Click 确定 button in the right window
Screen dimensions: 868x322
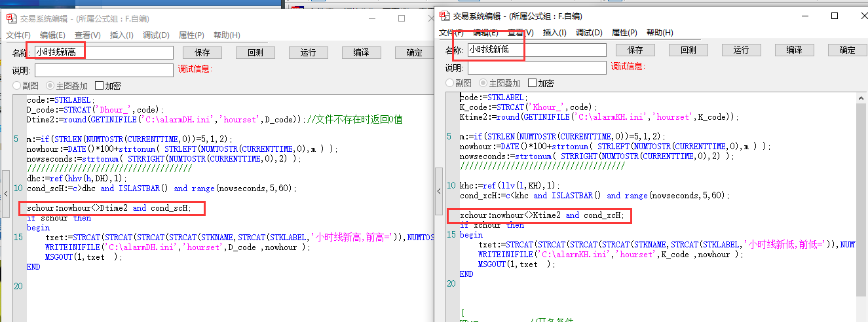coord(848,50)
